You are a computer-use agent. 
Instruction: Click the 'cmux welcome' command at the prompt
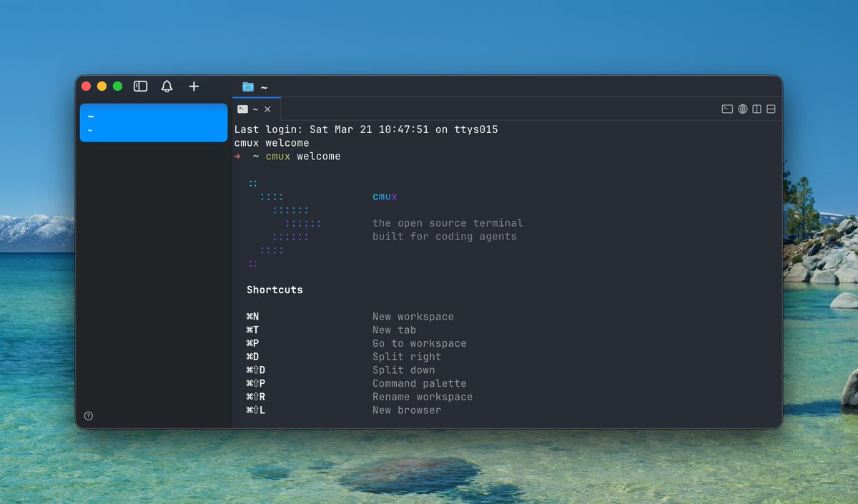(x=303, y=157)
